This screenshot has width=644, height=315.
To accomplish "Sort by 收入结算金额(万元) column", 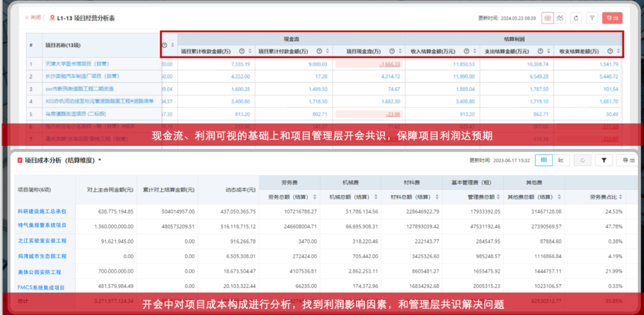I will (475, 51).
